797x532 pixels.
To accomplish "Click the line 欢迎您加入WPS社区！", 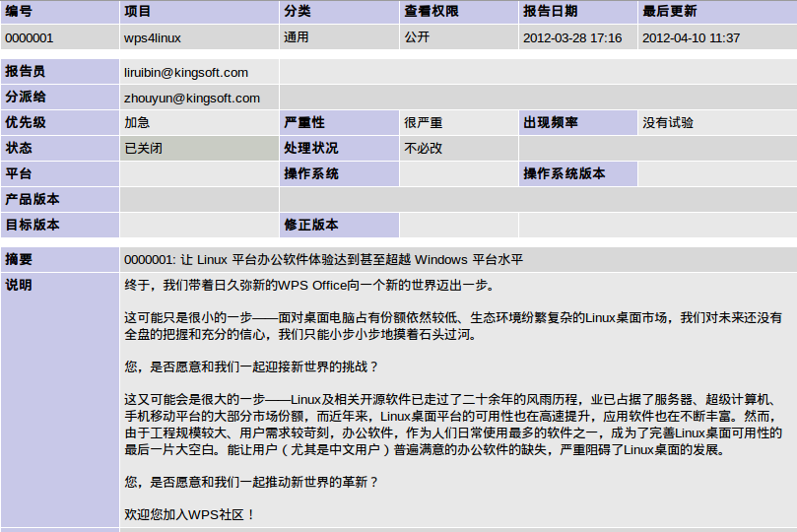I will click(190, 514).
